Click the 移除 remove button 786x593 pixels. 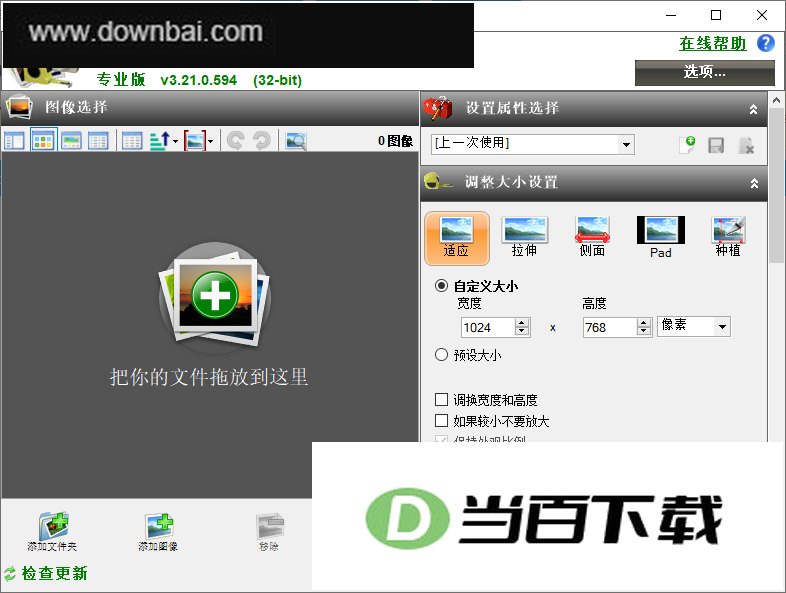point(270,532)
